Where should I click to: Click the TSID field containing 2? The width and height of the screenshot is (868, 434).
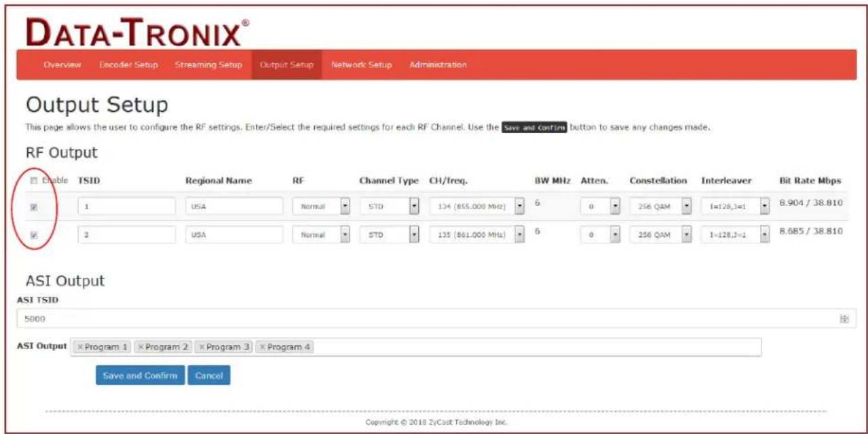click(x=127, y=234)
